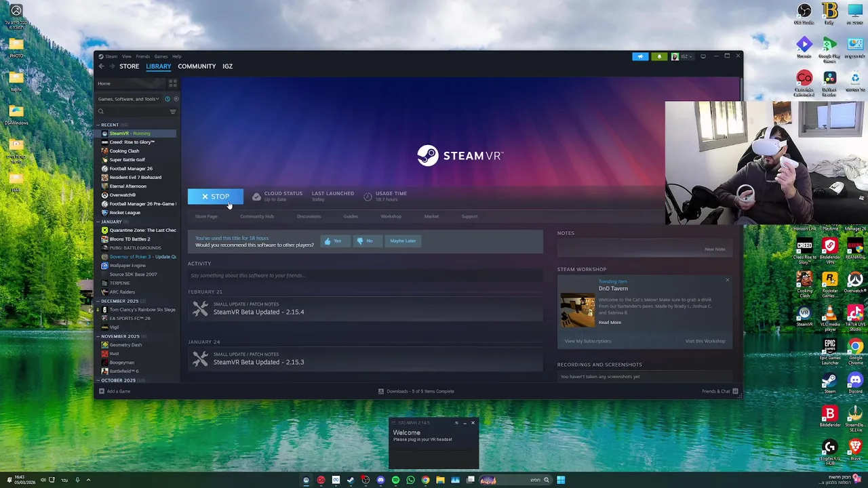Switch to the STORE tab
This screenshot has height=488, width=868.
tap(129, 66)
